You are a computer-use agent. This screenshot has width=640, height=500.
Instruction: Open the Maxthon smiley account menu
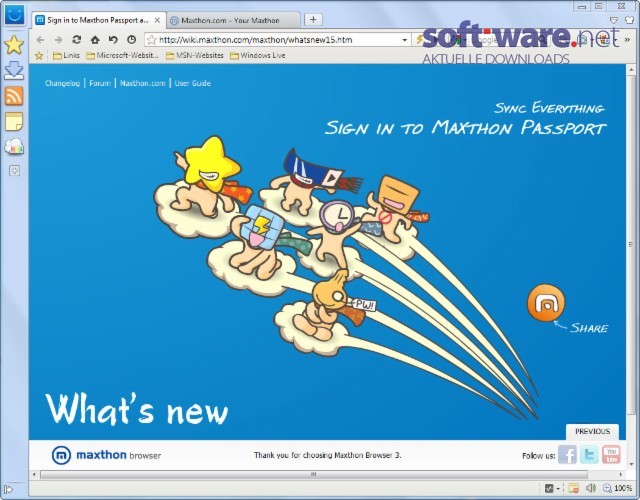(14, 14)
